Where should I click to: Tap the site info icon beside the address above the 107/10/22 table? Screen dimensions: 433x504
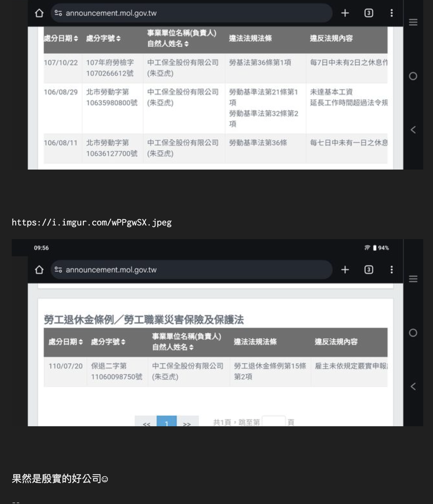(x=58, y=13)
